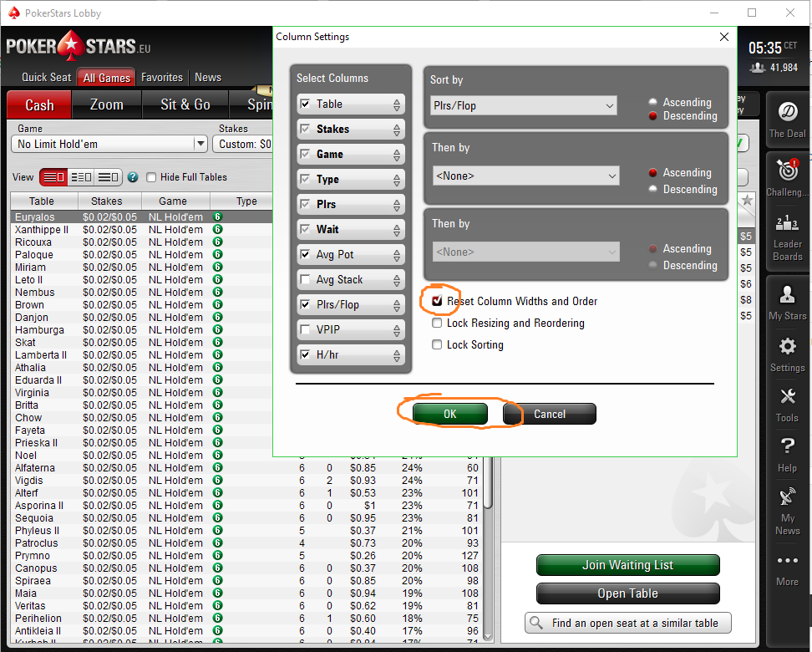This screenshot has width=812, height=652.
Task: Click reorder arrows for VPIP column
Action: (x=396, y=330)
